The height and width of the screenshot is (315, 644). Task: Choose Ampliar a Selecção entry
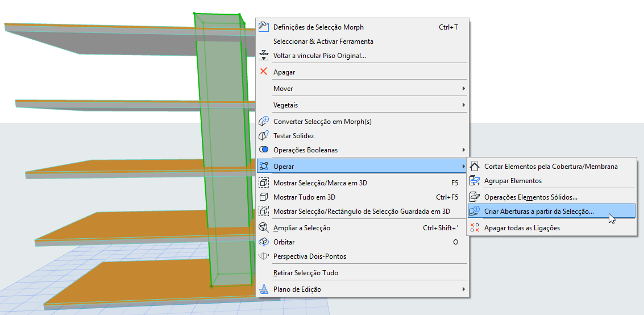(362, 228)
